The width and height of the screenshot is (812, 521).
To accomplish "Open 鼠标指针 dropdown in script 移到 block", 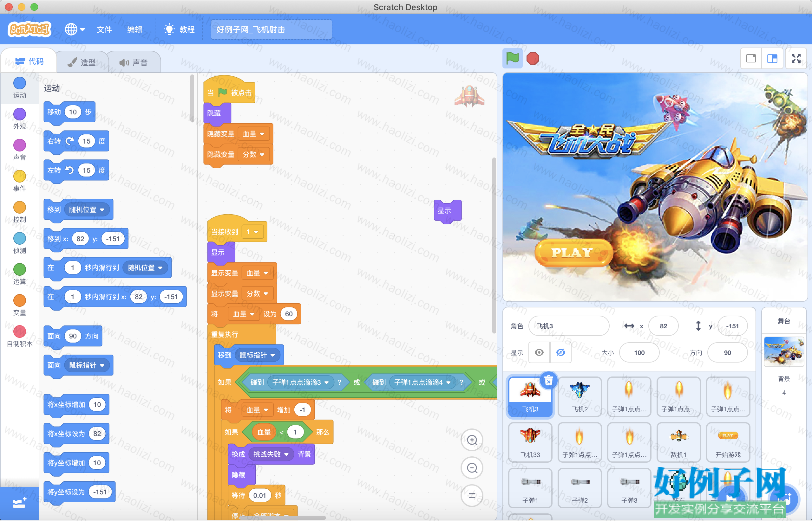I will [257, 355].
